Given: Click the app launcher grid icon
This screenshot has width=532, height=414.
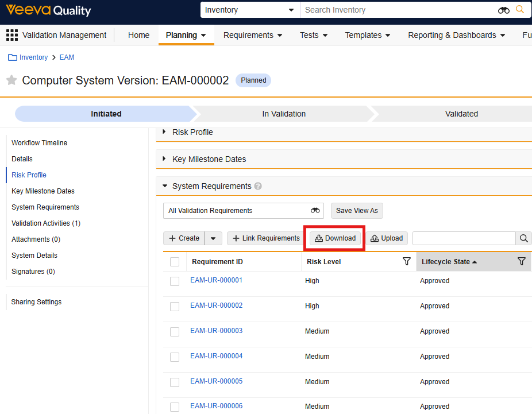Looking at the screenshot, I should [11, 35].
